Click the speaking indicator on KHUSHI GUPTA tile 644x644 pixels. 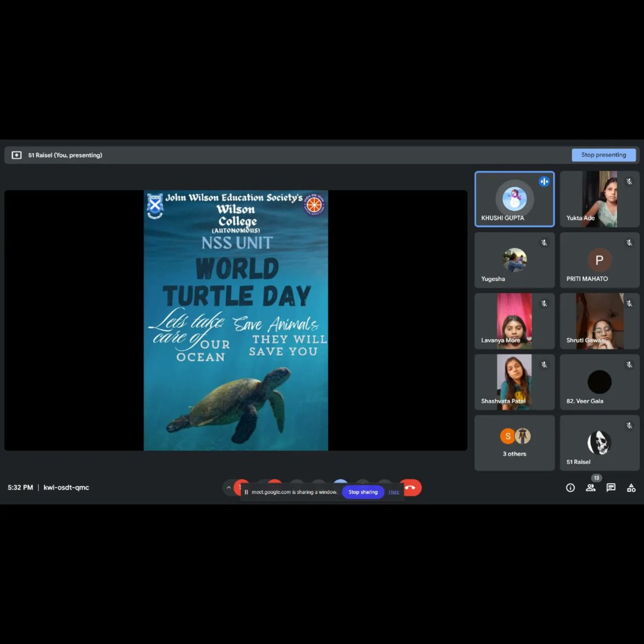point(544,181)
